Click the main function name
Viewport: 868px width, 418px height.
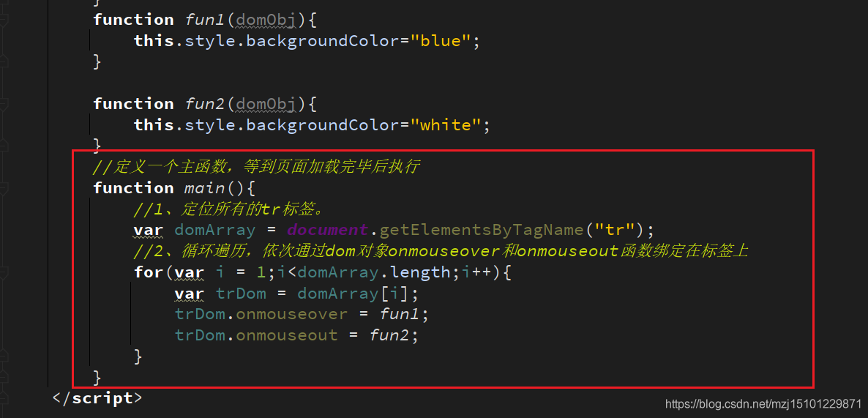coord(204,188)
